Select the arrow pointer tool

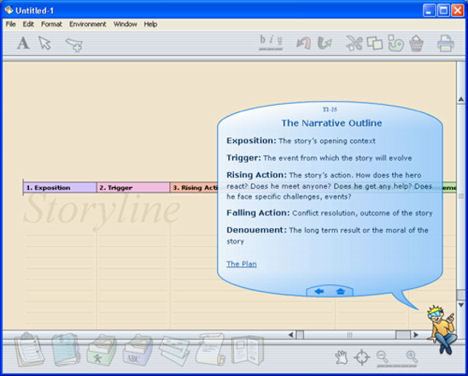pos(45,43)
